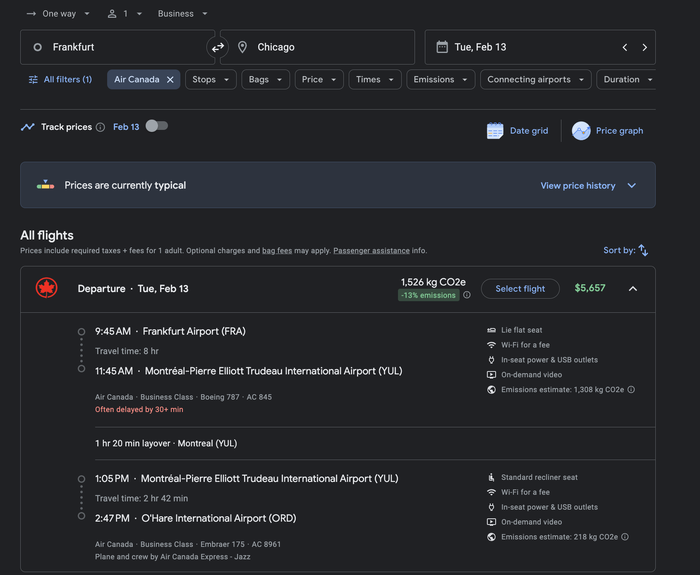
Task: Click the Sort by arrows icon
Action: click(x=643, y=250)
